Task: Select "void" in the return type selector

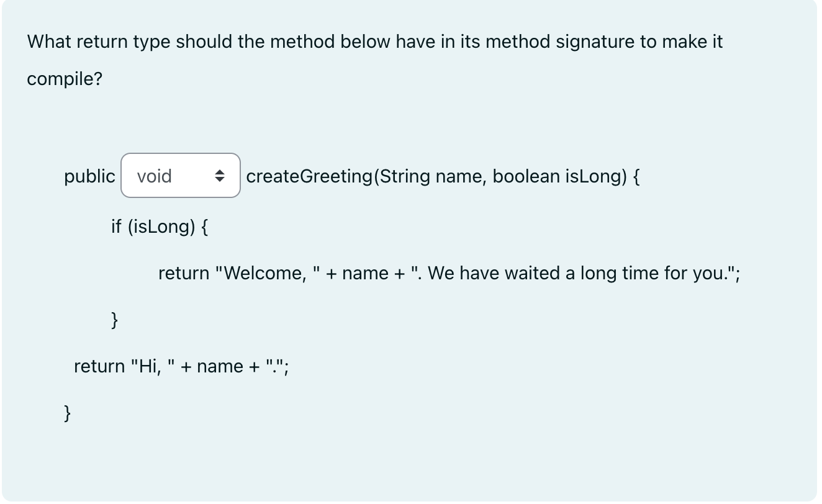Action: [x=154, y=176]
